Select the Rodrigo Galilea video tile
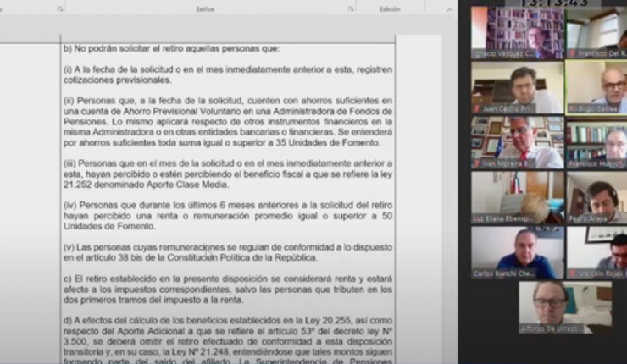The image size is (627, 364). pyautogui.click(x=596, y=85)
